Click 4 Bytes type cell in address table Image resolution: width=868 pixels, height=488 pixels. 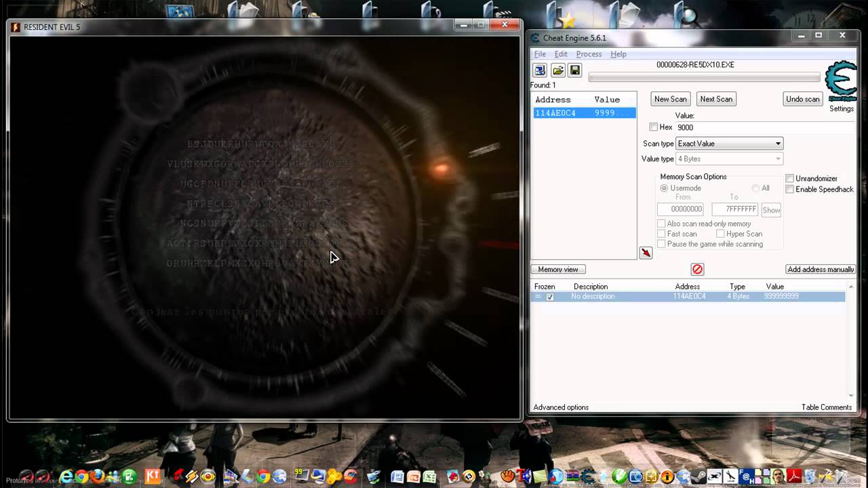coord(738,297)
